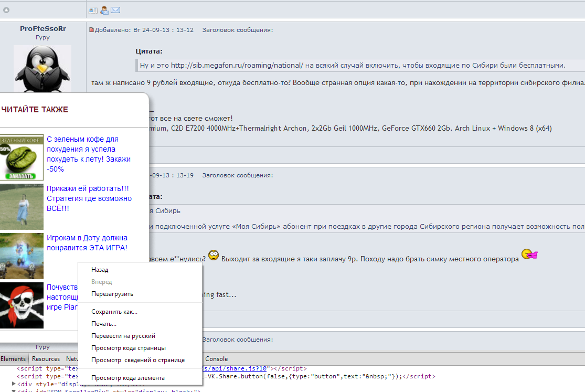This screenshot has height=392, width=585.
Task: Click the pirate skull ad thumbnail
Action: [x=22, y=305]
